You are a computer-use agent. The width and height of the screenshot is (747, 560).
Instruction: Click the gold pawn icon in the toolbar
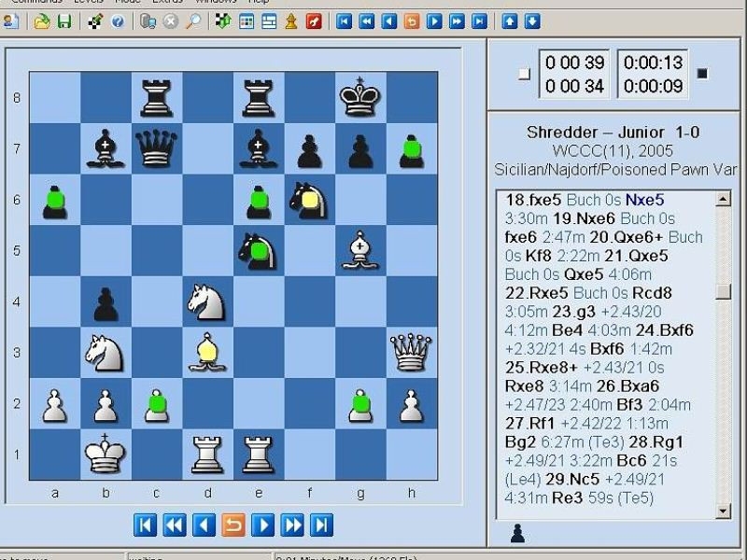point(291,21)
